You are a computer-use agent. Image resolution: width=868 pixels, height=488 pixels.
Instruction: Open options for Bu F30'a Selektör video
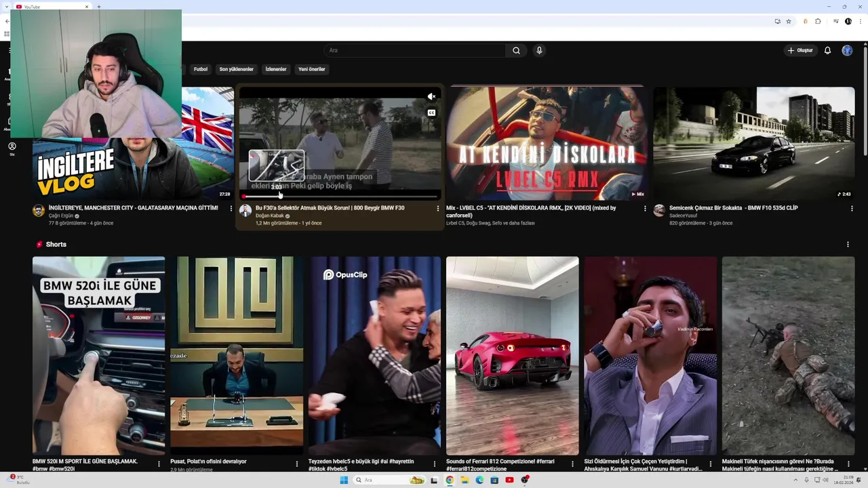pyautogui.click(x=437, y=209)
